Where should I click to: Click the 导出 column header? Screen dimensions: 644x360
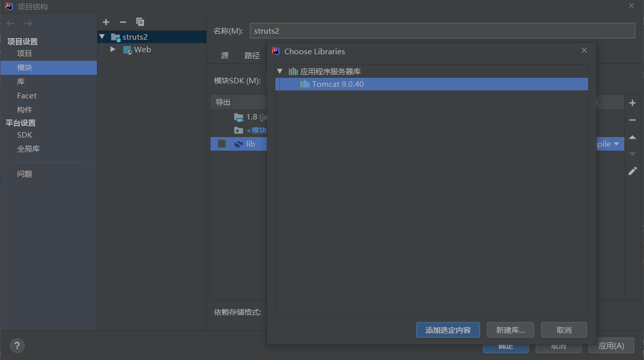pos(223,102)
